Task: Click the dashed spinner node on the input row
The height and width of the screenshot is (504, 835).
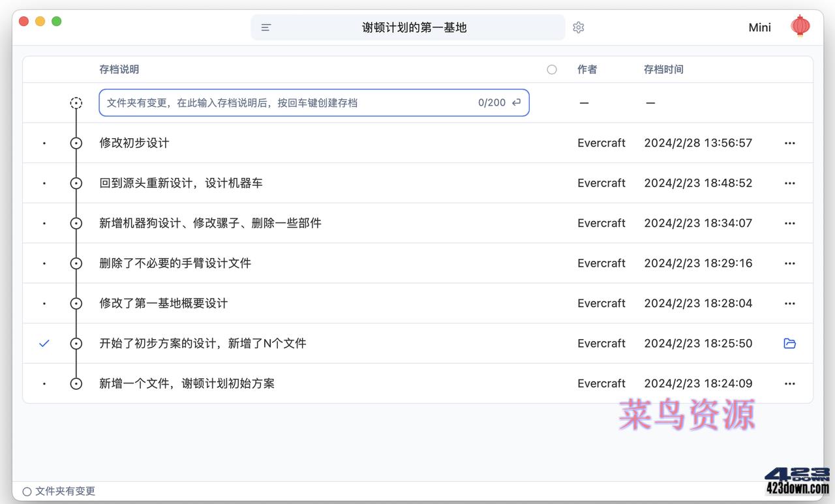Action: [76, 102]
